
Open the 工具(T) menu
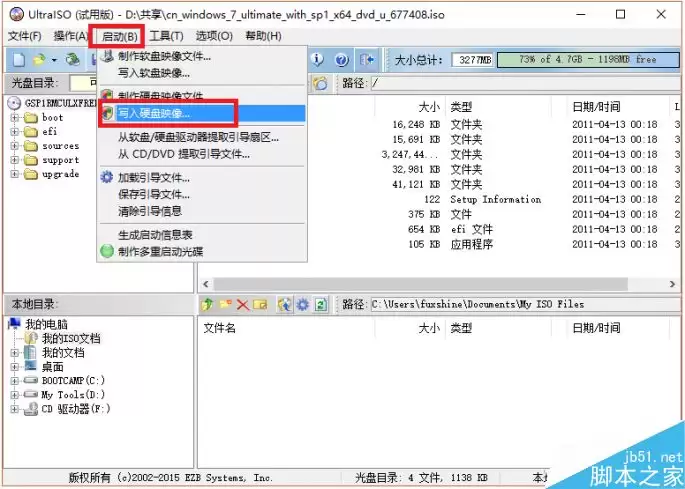pyautogui.click(x=166, y=36)
